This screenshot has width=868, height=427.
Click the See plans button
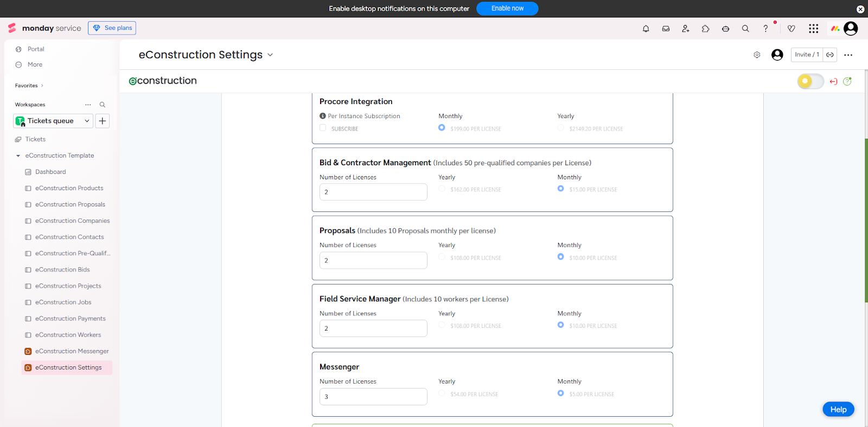tap(112, 28)
